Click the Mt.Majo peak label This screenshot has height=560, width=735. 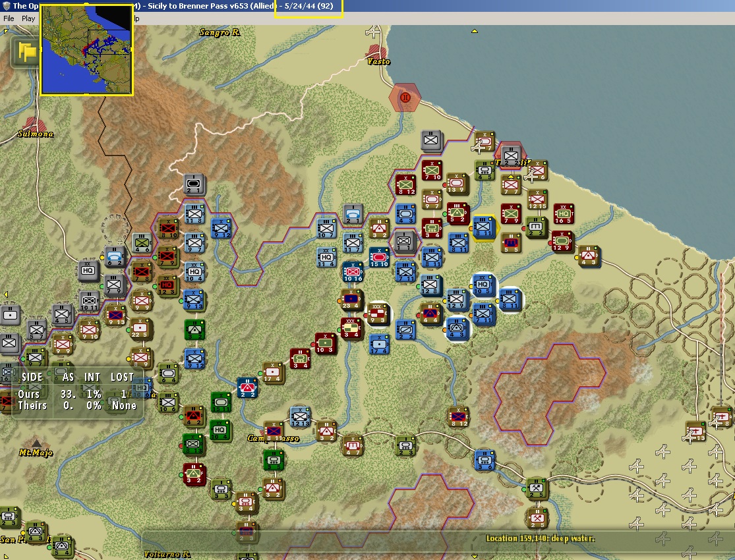(x=36, y=453)
